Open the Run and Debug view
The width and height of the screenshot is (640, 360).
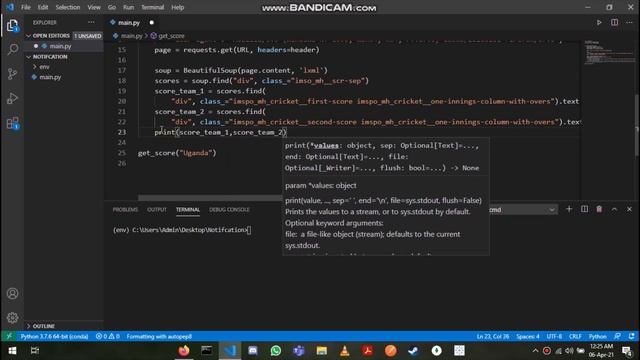13,98
